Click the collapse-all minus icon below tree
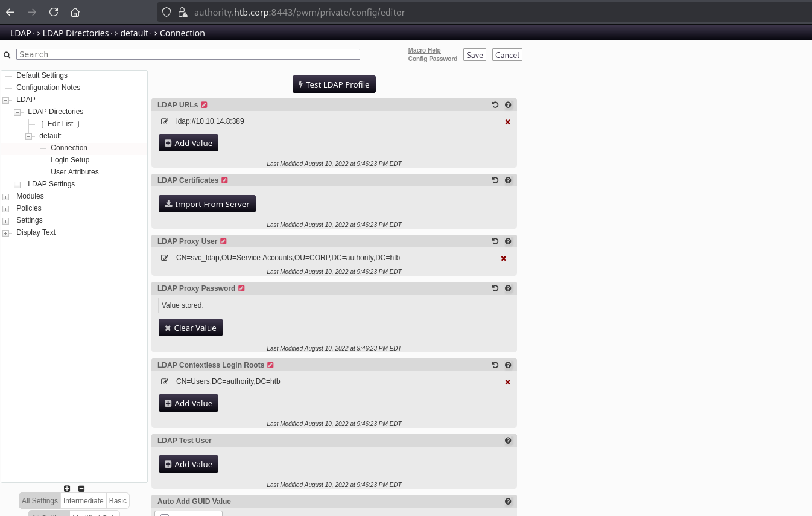The width and height of the screenshot is (812, 516). tap(81, 489)
